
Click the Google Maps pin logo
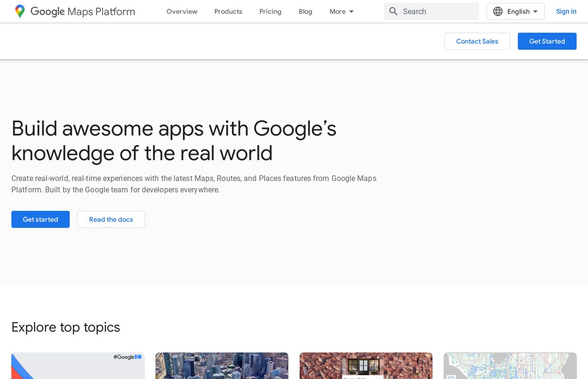(x=20, y=11)
